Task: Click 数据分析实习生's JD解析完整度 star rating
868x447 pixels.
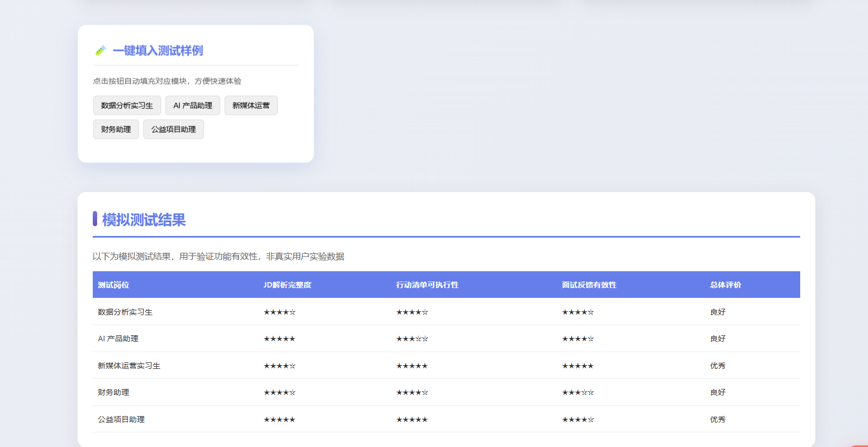Action: click(279, 312)
